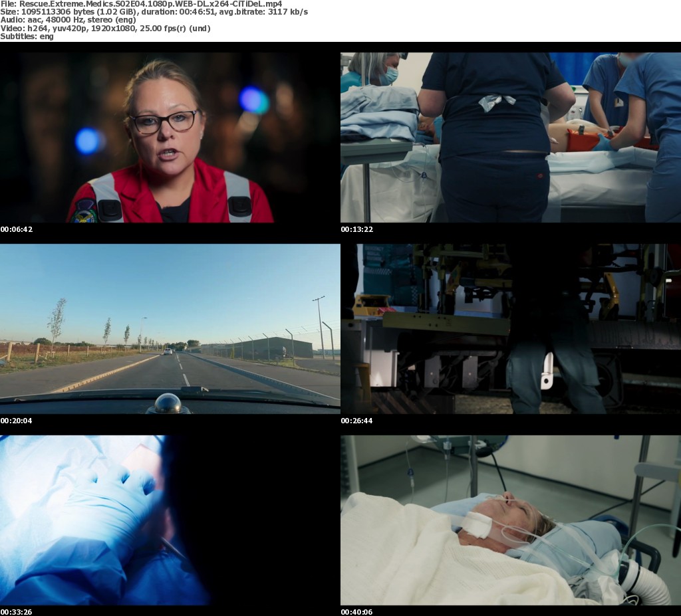This screenshot has width=681, height=616.
Task: Click the dark stretcher loading thumbnail
Action: tap(511, 329)
